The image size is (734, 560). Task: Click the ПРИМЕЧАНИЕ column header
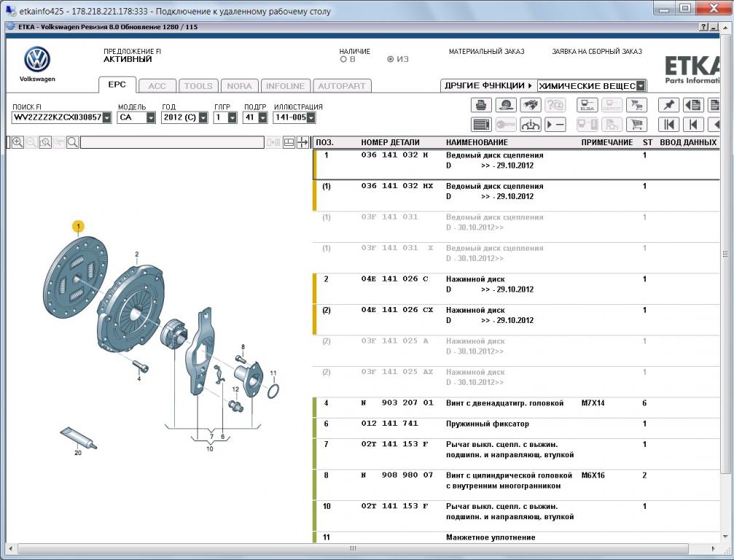[x=606, y=142]
